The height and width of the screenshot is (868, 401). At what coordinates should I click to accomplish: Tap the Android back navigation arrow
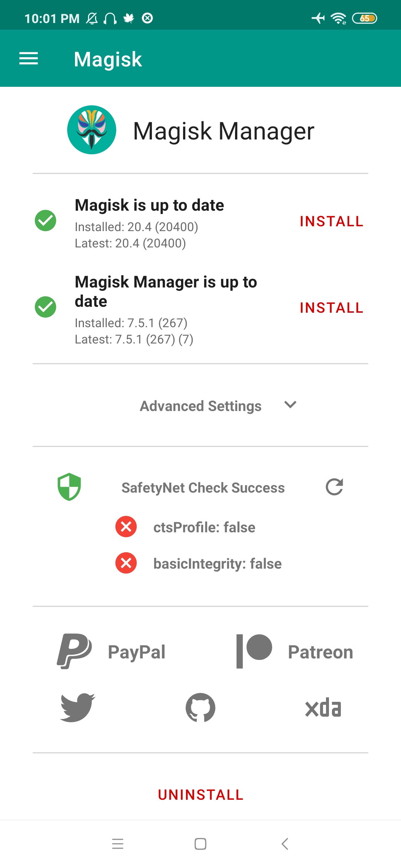pyautogui.click(x=285, y=844)
